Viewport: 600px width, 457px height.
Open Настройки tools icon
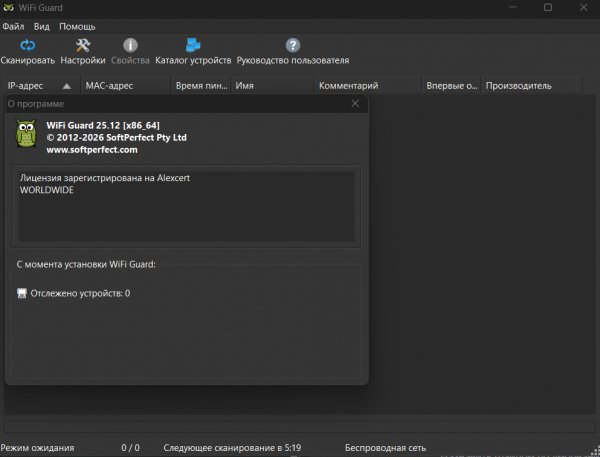83,45
